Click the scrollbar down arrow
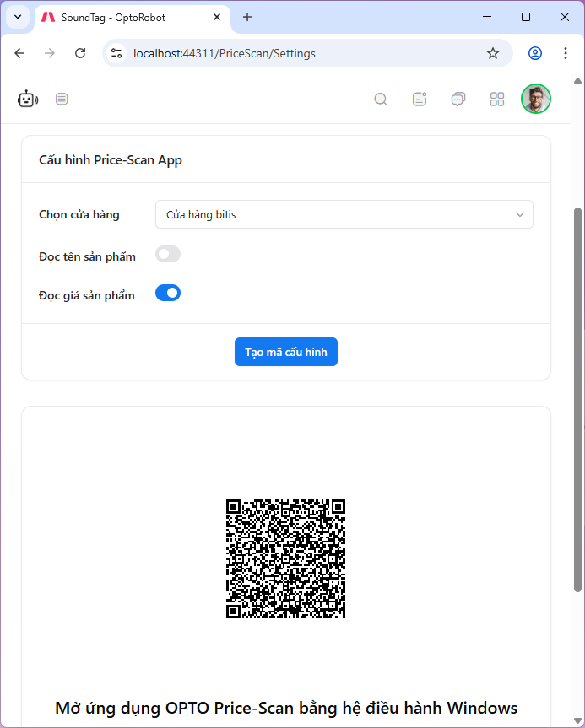Screen dimensions: 585x728 click(x=577, y=721)
